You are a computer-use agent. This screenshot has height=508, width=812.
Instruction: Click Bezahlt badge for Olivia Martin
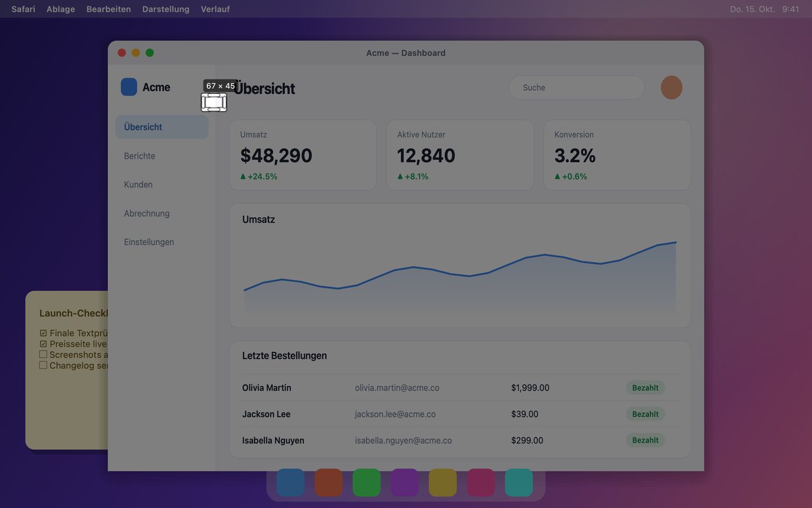(645, 387)
